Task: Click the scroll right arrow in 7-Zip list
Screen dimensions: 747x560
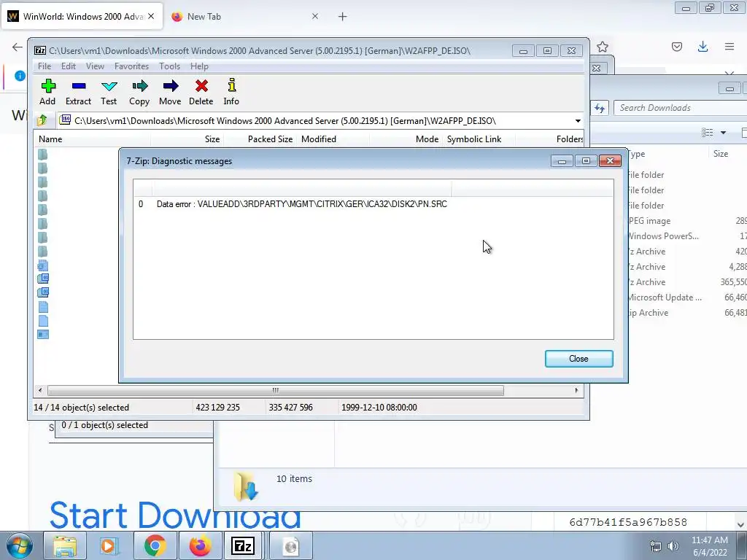Action: [x=576, y=391]
